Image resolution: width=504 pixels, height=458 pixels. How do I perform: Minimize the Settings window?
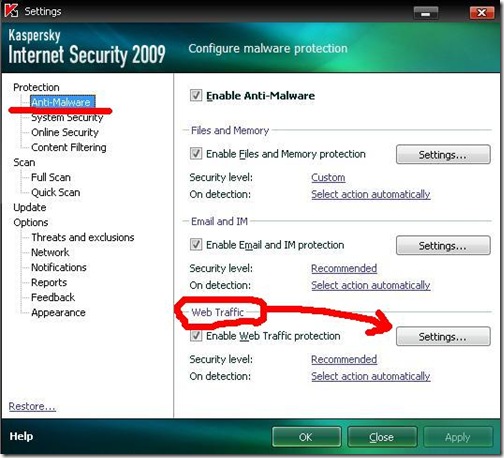(426, 13)
